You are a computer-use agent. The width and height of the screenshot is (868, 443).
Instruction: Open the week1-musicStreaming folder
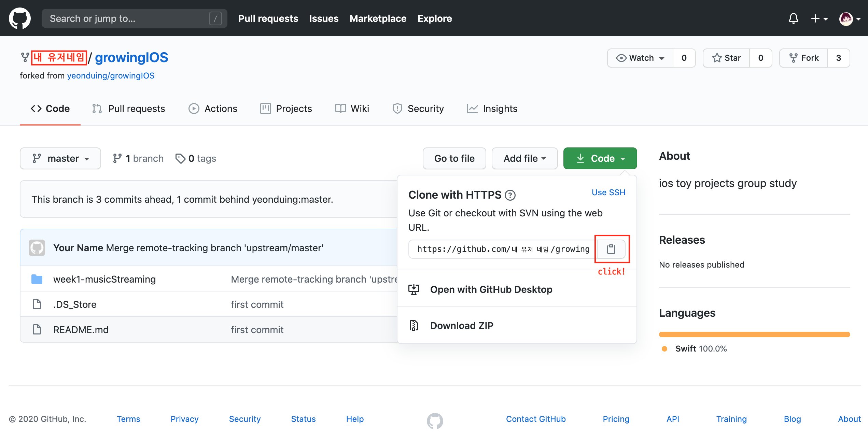point(104,279)
